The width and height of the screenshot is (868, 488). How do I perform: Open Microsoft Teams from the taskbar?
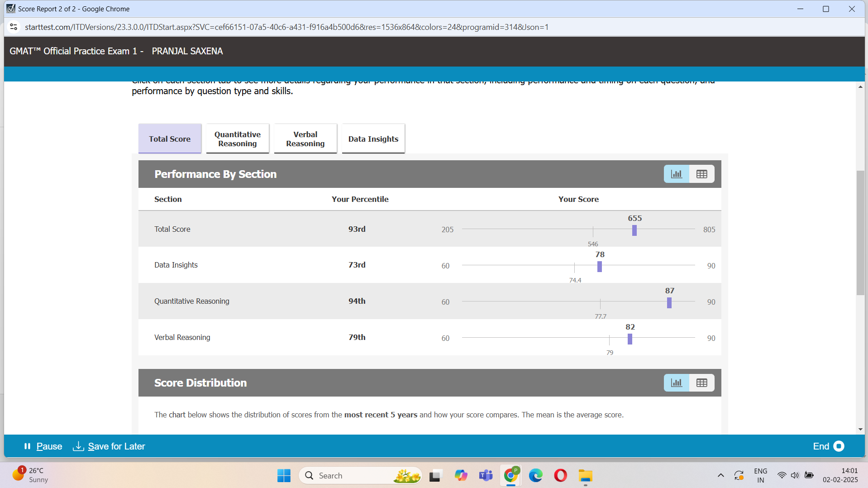tap(486, 475)
